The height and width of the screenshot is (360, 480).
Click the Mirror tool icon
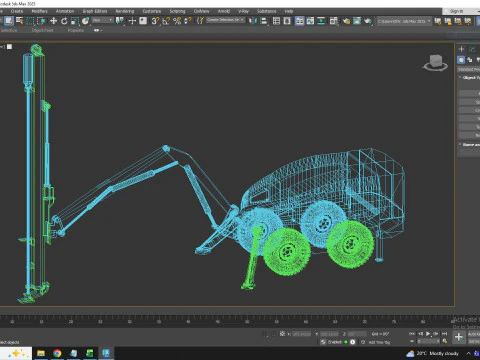[x=253, y=21]
